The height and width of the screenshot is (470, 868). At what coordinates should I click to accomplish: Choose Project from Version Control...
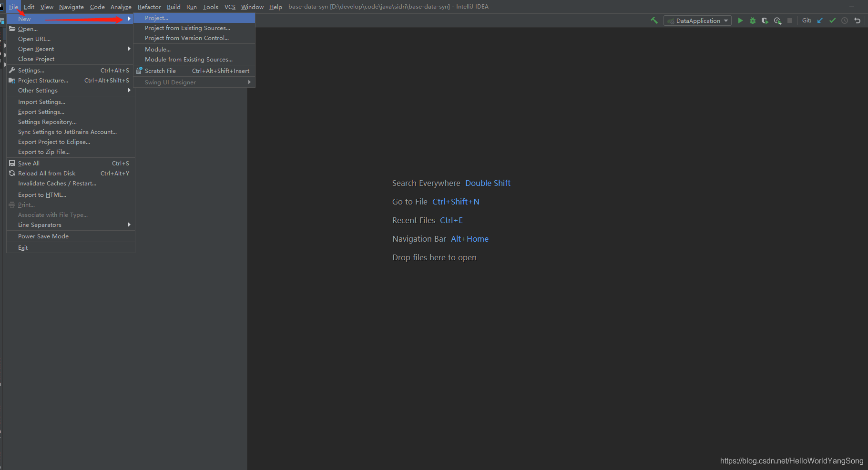194,38
